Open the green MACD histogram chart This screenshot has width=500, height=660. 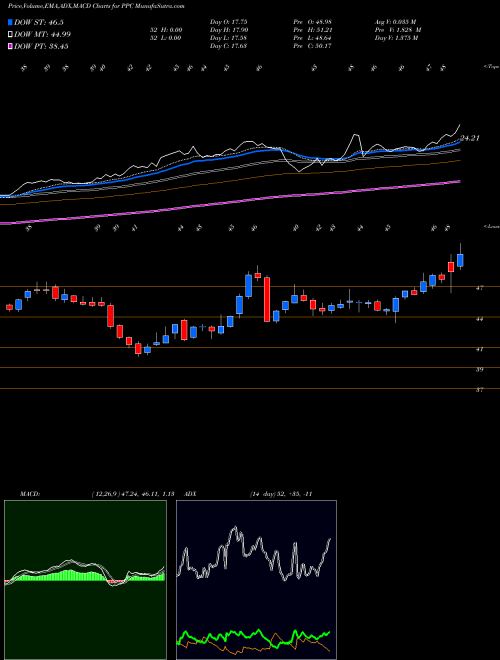coord(85,580)
